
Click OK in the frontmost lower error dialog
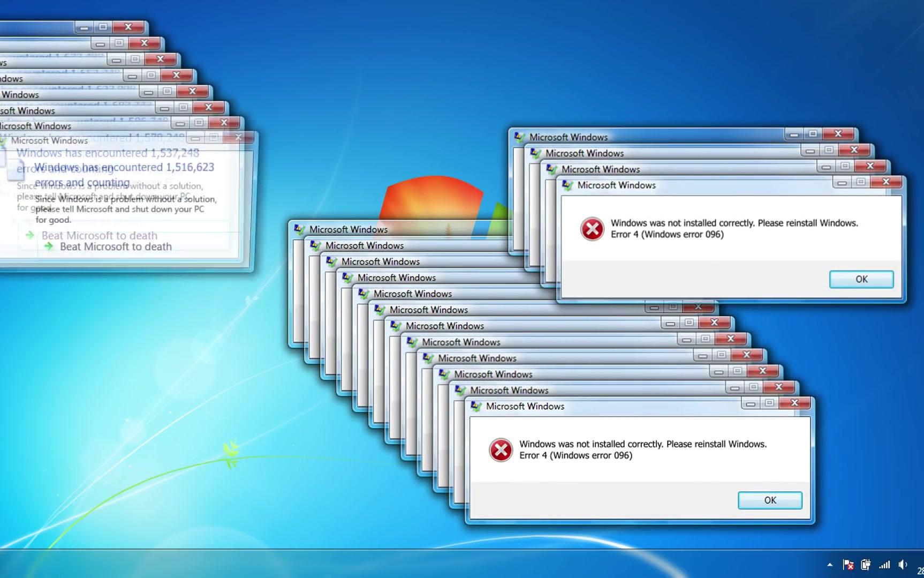click(x=770, y=500)
